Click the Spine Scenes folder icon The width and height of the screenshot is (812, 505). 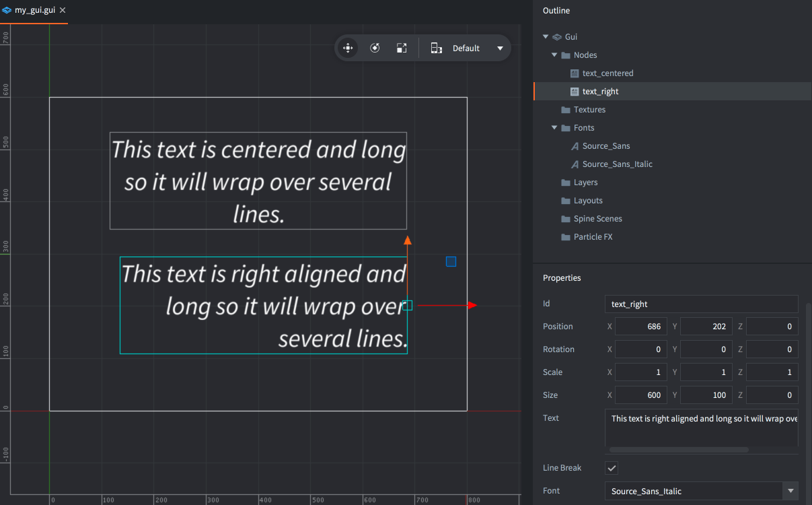click(566, 219)
